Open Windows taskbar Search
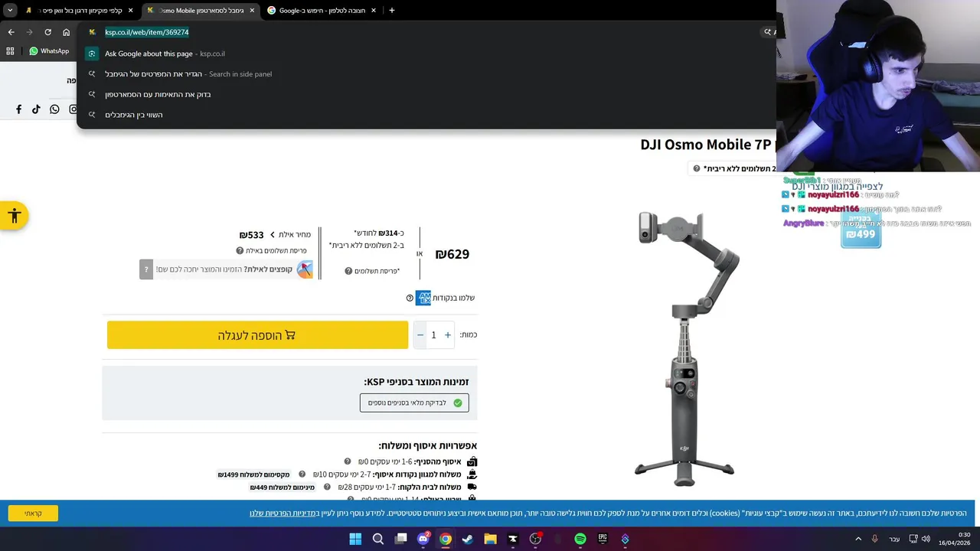Image resolution: width=980 pixels, height=551 pixels. [378, 539]
